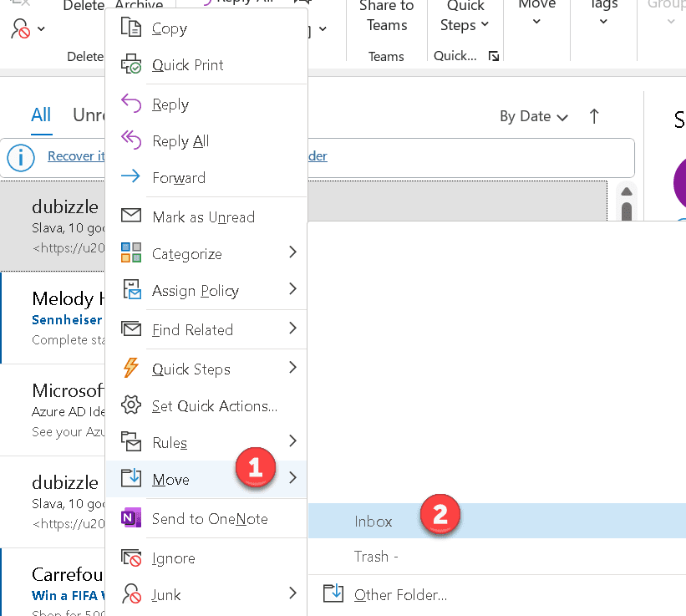Choose Trash in the Move submenu

[x=497, y=557]
